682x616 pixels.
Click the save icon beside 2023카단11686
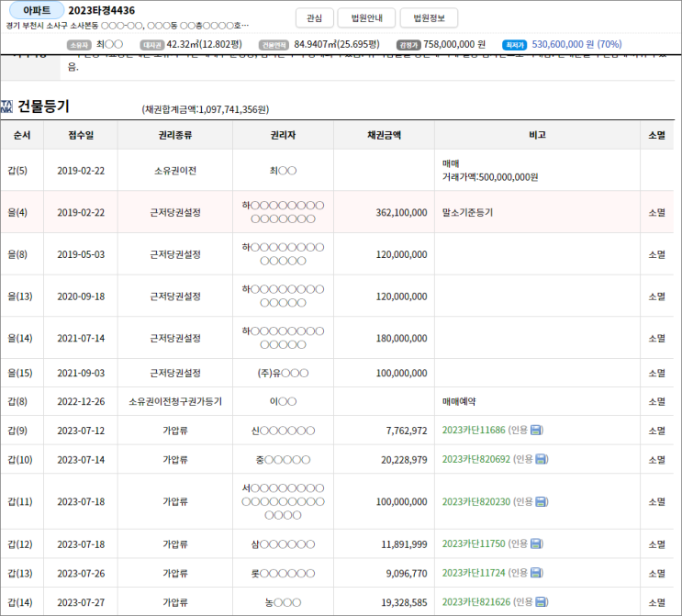point(537,430)
